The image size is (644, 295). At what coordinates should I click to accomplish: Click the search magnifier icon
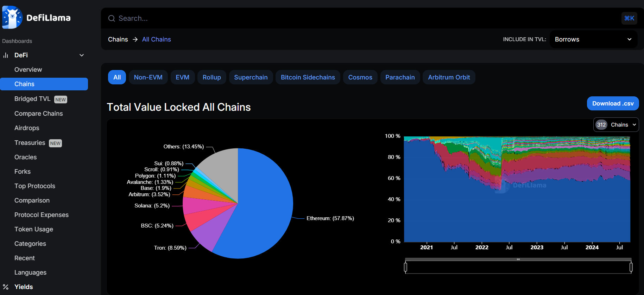pyautogui.click(x=112, y=18)
